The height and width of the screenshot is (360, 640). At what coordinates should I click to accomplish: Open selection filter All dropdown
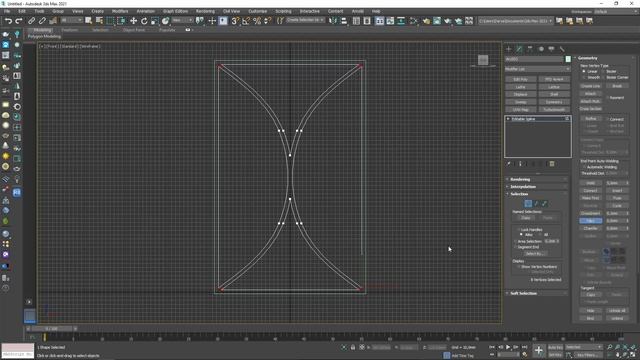pos(71,20)
